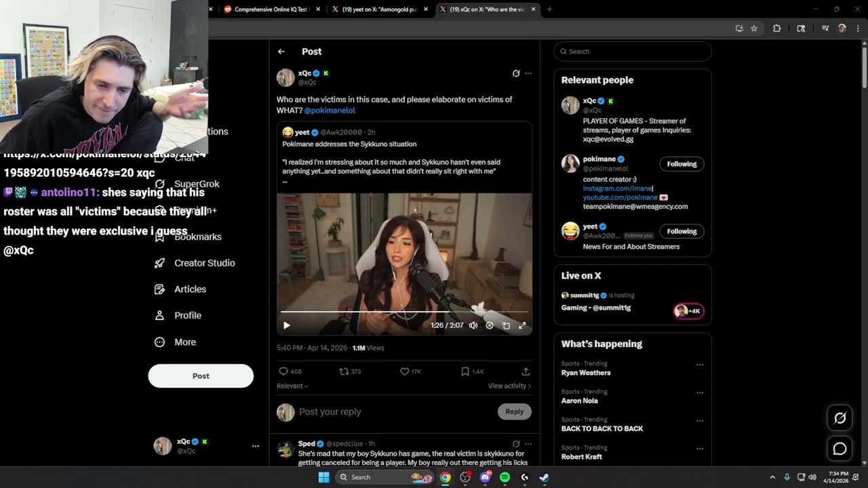The height and width of the screenshot is (488, 868).
Task: Bookmark the post with 1.4K icon
Action: 472,371
